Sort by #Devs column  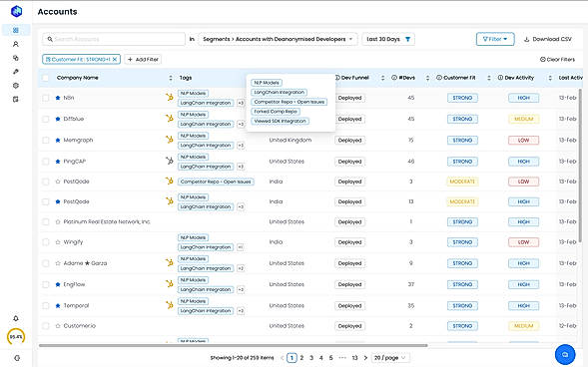click(x=427, y=78)
